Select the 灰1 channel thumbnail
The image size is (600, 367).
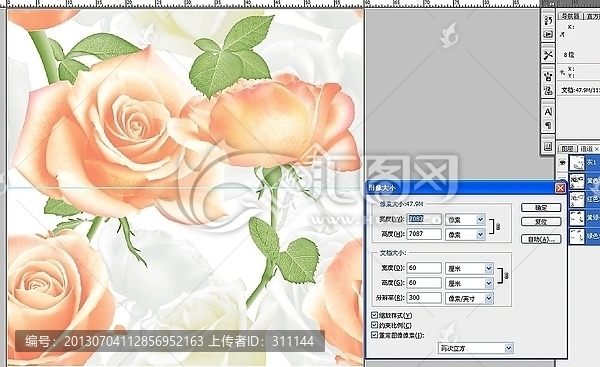(577, 163)
